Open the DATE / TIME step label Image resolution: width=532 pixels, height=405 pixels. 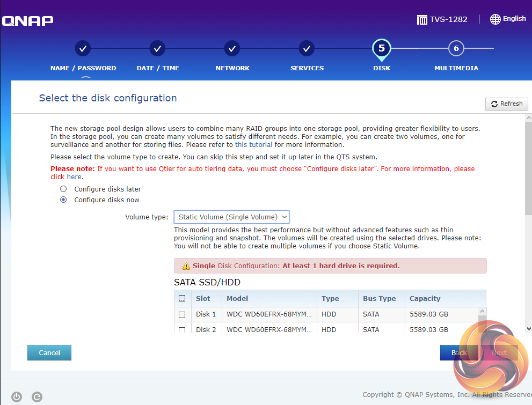point(158,68)
